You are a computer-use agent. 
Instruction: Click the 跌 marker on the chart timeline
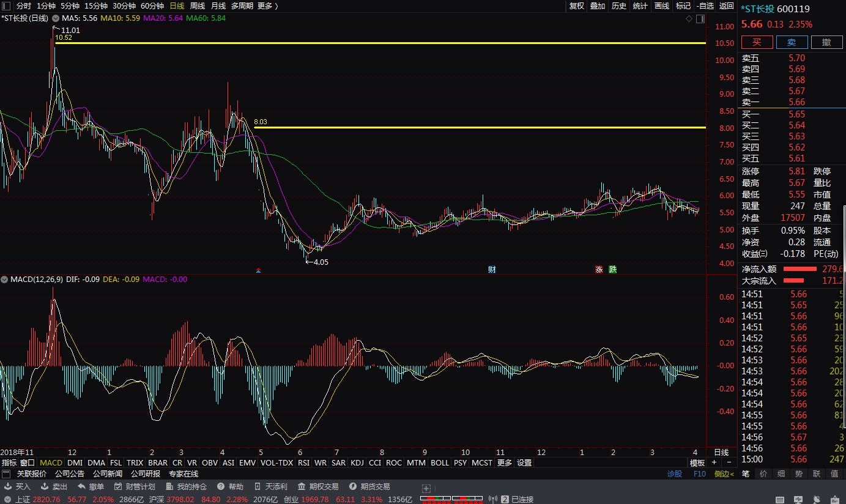click(612, 270)
